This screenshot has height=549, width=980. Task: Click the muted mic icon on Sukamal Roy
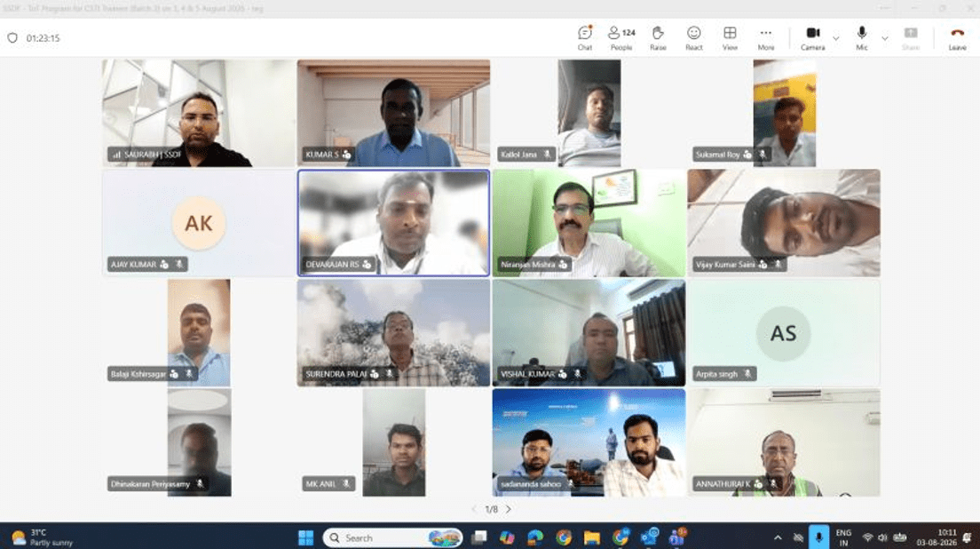(762, 155)
